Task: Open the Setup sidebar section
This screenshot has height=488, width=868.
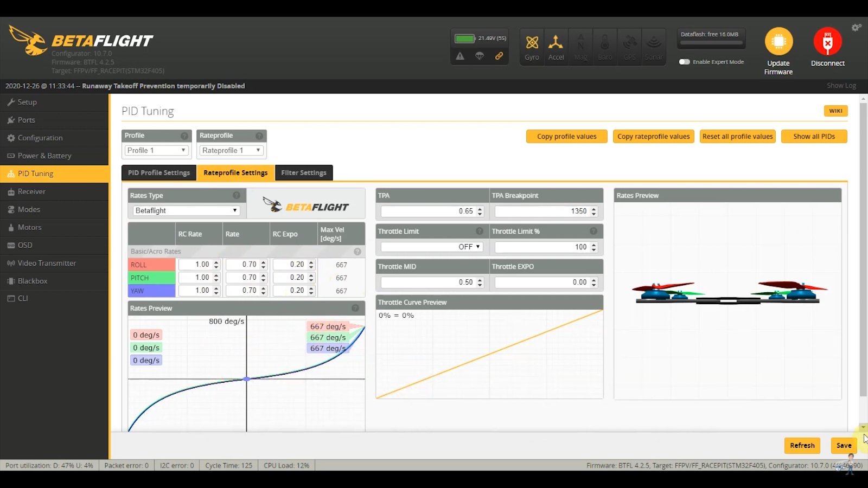Action: point(54,102)
